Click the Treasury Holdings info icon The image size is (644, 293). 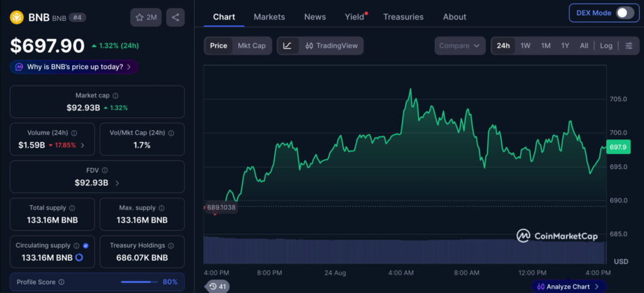(x=171, y=245)
